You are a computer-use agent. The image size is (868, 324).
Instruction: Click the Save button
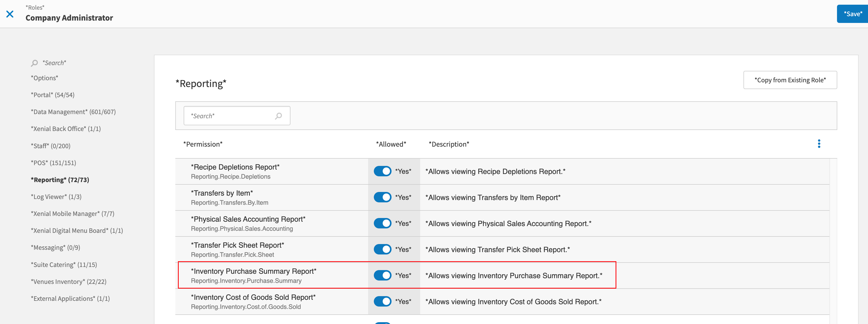click(x=852, y=14)
